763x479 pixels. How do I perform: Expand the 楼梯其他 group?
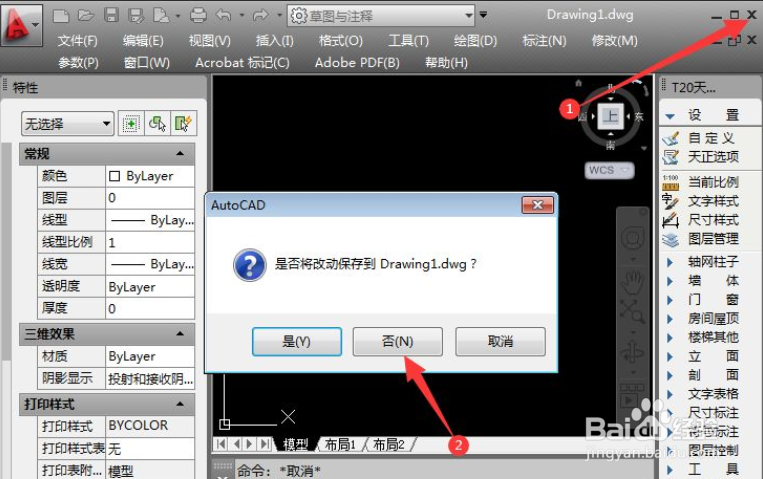click(670, 337)
